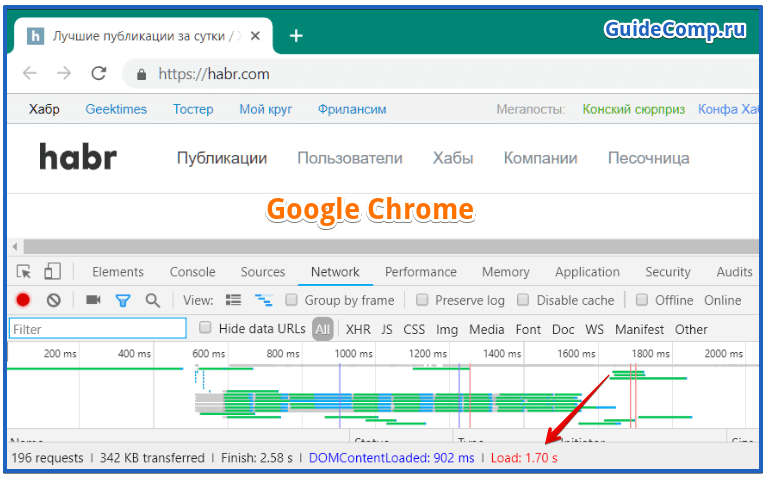Click into the Filter text field
Viewport: 768px width, 477px height.
(97, 329)
